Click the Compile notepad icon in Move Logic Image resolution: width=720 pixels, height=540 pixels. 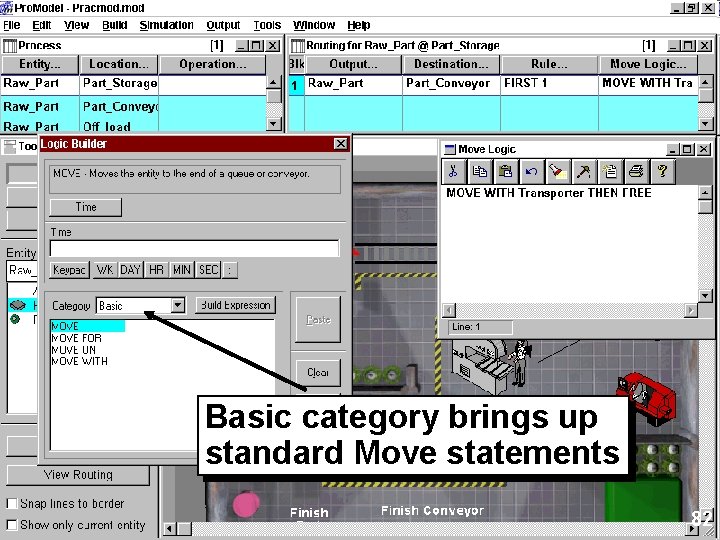(x=610, y=171)
